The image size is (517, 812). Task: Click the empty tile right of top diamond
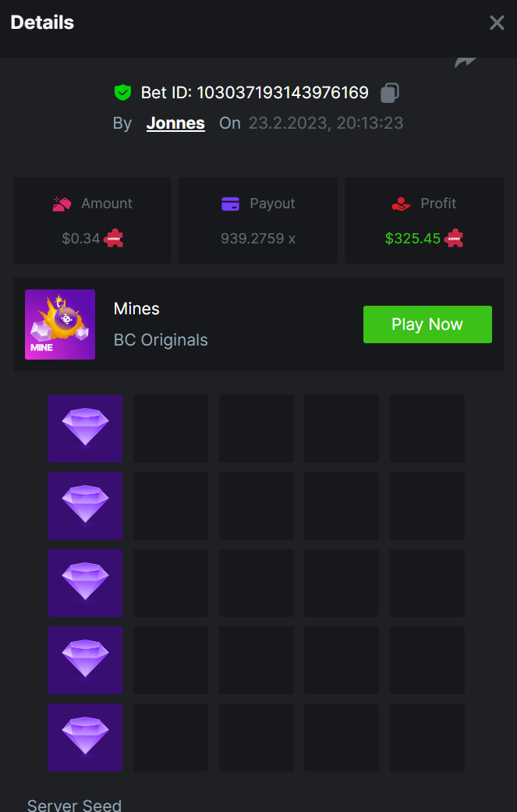coord(171,428)
